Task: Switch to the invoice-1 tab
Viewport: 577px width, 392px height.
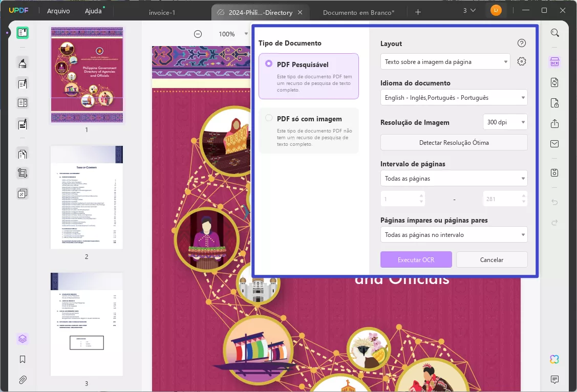Action: coord(162,12)
